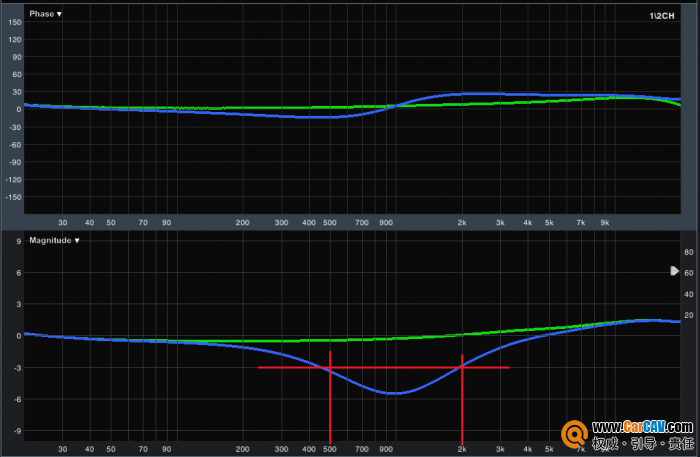Click the 80 label on the right coherence scale
The image size is (700, 457).
click(x=688, y=252)
